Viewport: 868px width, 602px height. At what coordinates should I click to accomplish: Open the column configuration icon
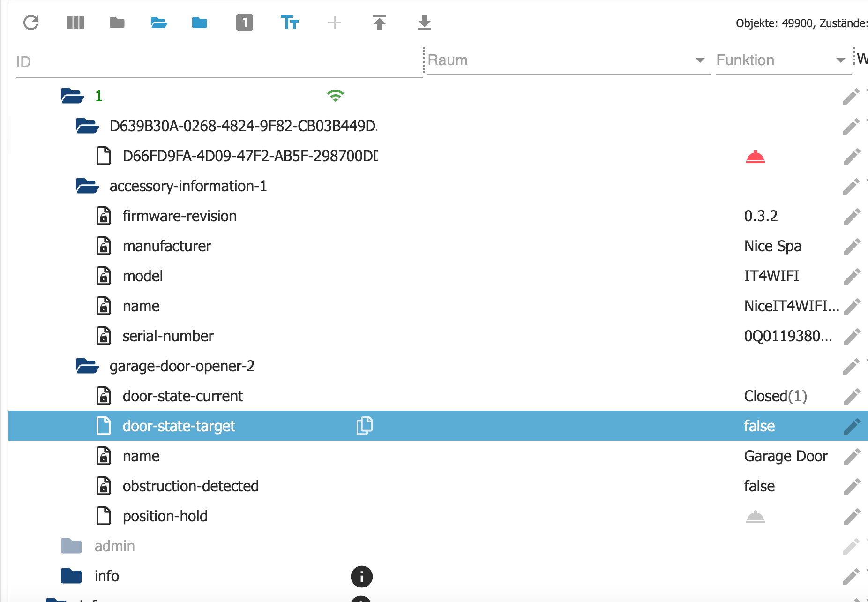coord(76,23)
